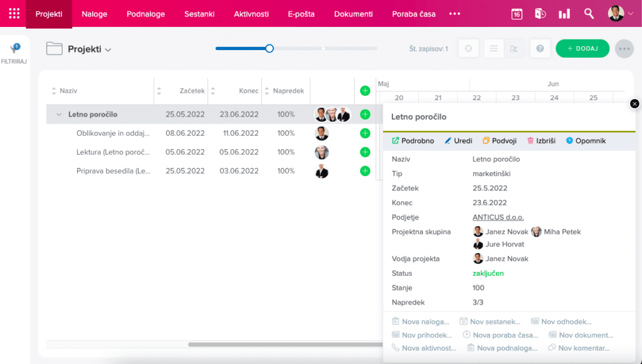
Task: Switch to Gantt view toggle
Action: [x=514, y=49]
